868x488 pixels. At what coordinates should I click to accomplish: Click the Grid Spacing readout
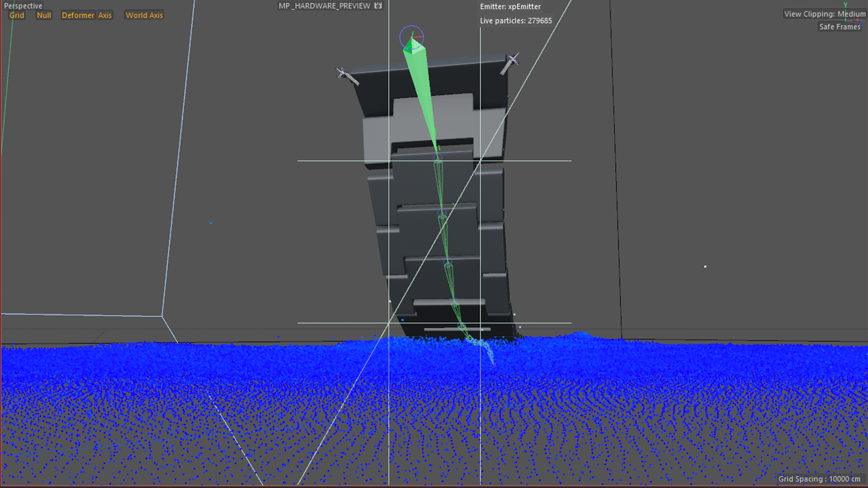(x=819, y=479)
